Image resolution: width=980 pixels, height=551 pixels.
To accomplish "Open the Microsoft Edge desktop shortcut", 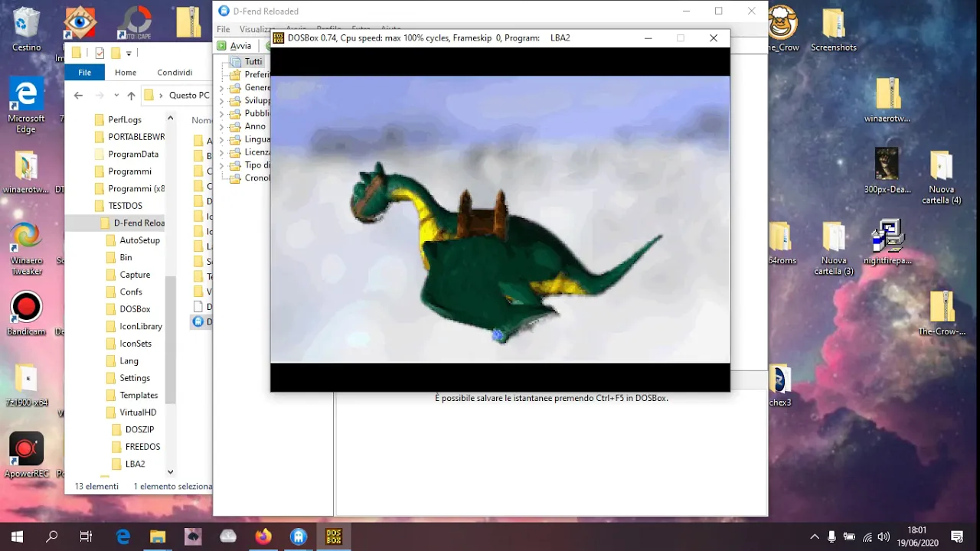I will click(x=26, y=106).
